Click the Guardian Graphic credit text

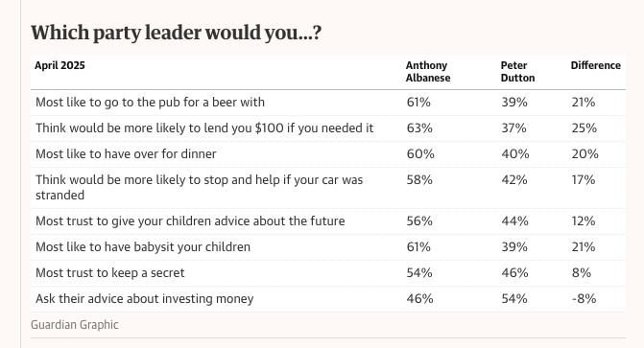(x=74, y=325)
